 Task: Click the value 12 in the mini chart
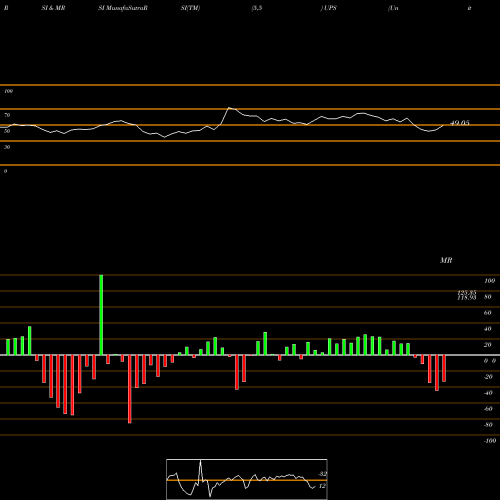(322, 486)
